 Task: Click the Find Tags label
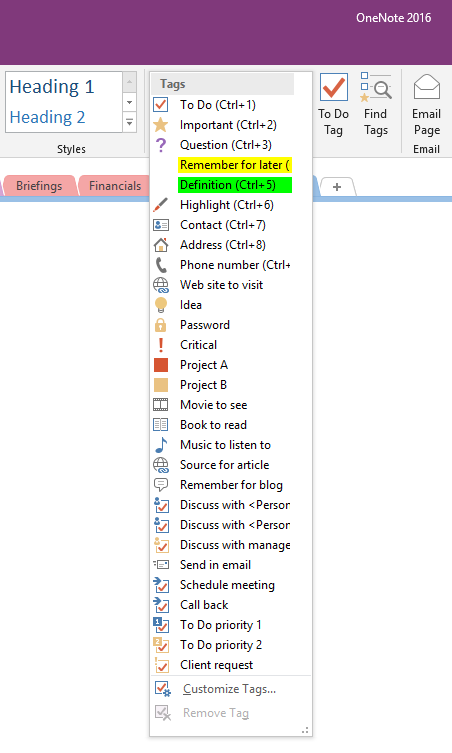376,122
